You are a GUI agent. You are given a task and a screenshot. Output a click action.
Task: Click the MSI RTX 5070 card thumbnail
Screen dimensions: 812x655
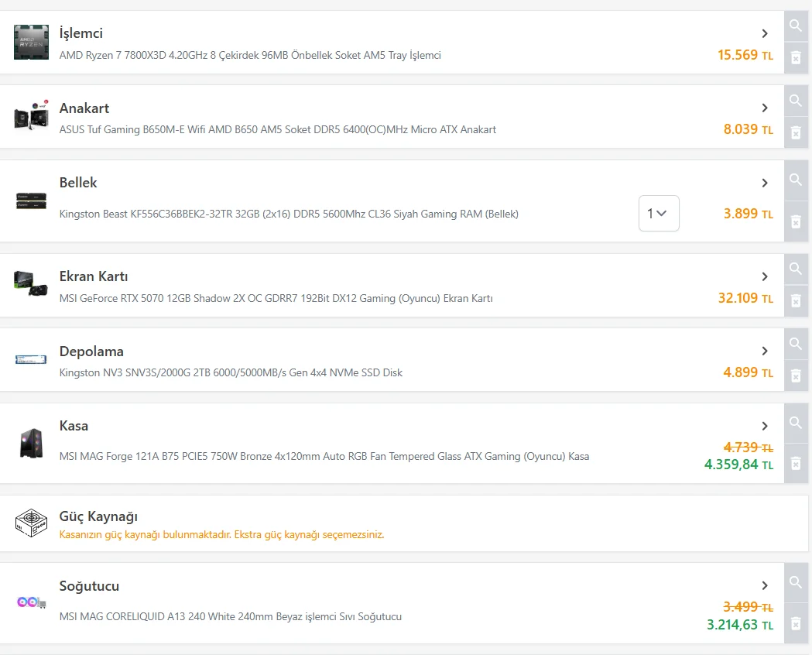click(31, 283)
